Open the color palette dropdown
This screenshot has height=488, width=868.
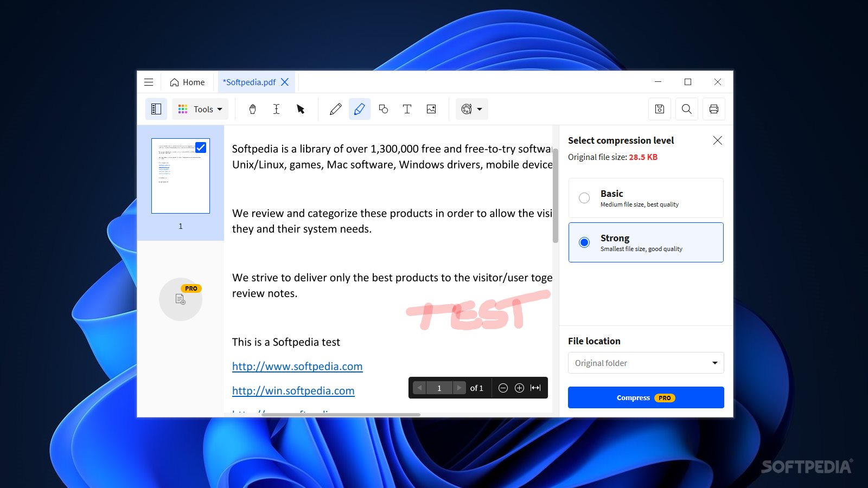pyautogui.click(x=471, y=109)
